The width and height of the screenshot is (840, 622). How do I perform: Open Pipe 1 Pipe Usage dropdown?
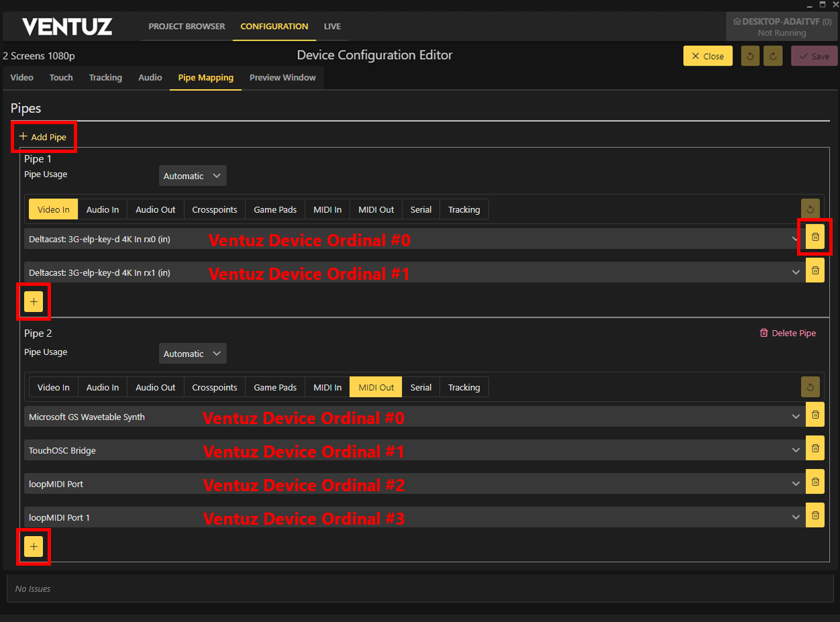point(193,176)
